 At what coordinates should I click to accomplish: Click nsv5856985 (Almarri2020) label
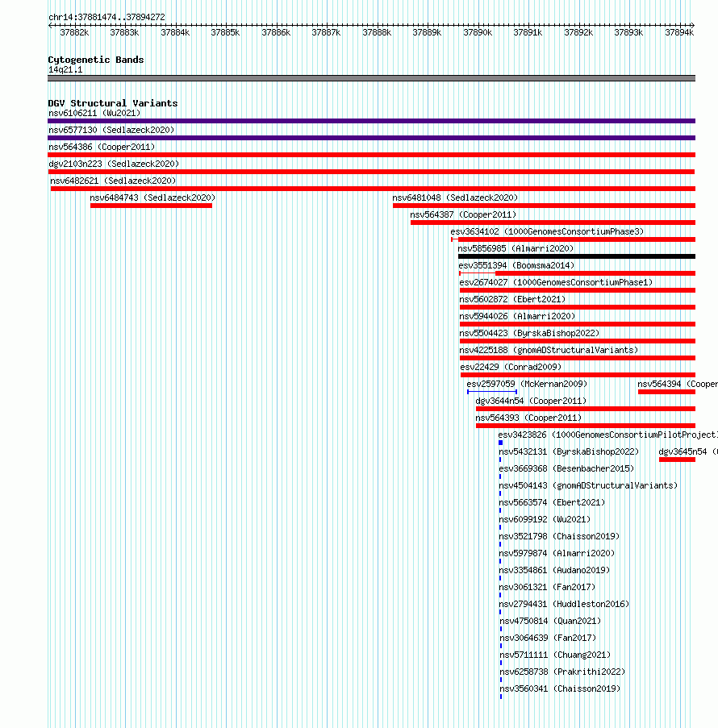(x=516, y=248)
